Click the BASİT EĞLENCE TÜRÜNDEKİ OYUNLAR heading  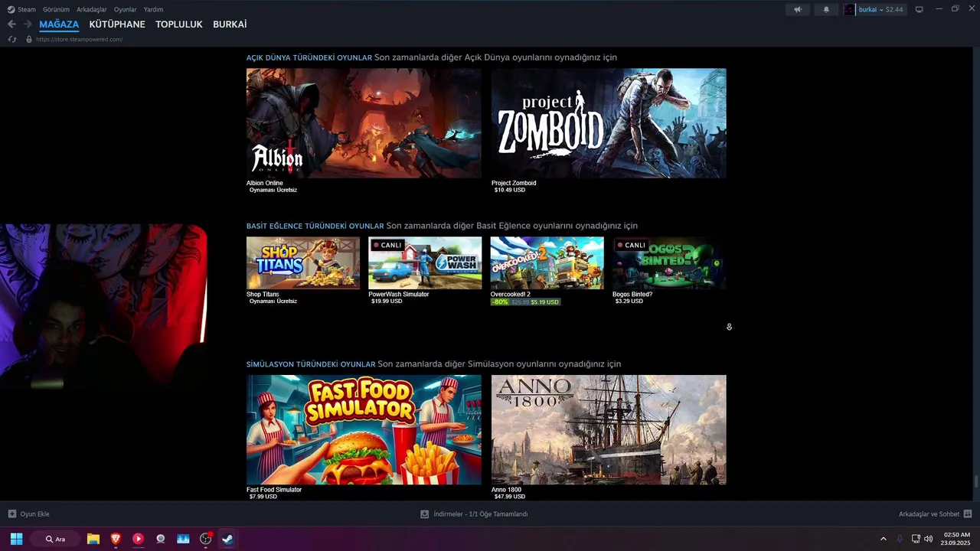pos(315,226)
